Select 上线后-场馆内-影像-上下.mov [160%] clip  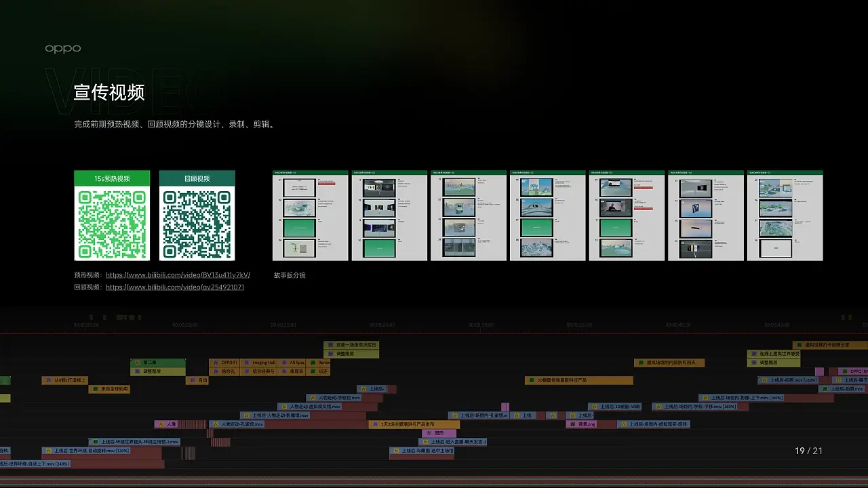point(742,398)
